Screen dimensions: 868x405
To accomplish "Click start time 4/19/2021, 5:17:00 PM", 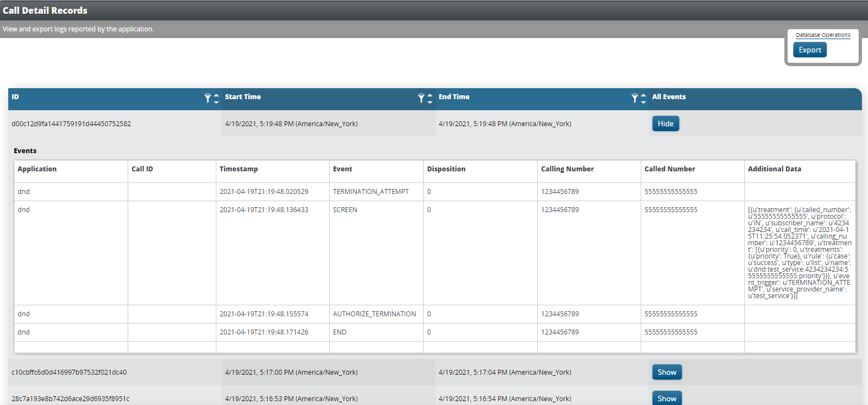I will coord(291,372).
